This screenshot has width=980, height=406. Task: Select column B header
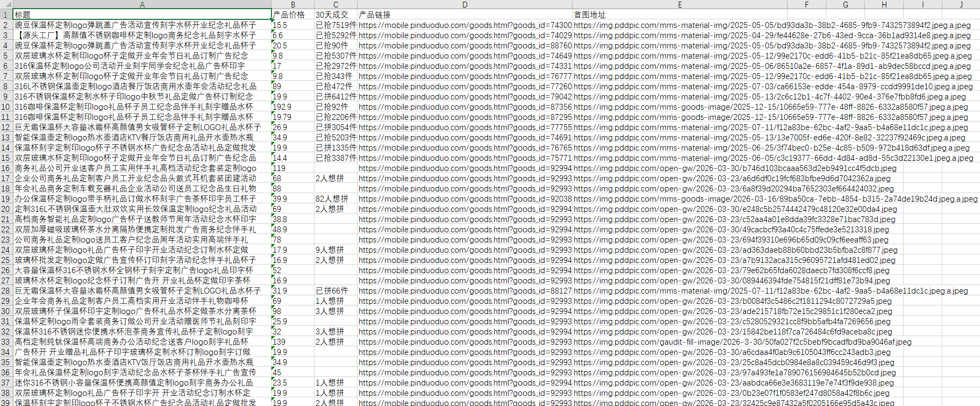(292, 4)
